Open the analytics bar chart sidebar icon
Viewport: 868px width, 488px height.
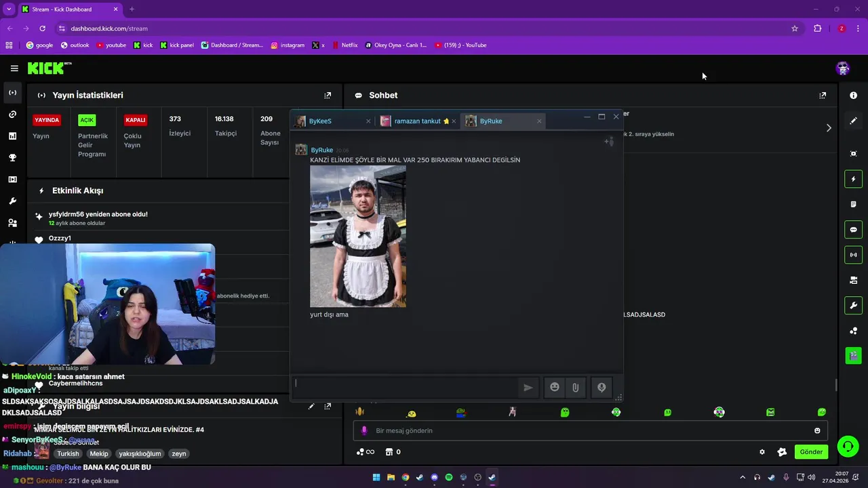point(12,136)
